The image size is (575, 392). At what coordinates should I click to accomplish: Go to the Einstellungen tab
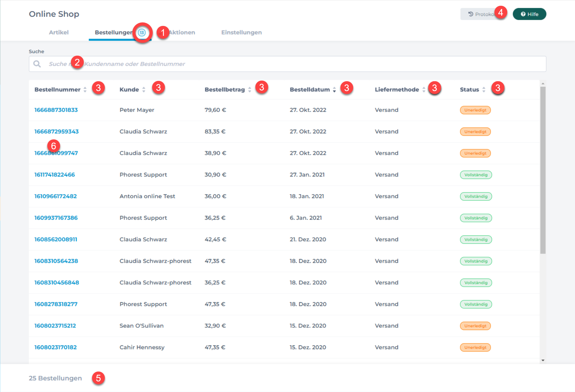coord(242,32)
